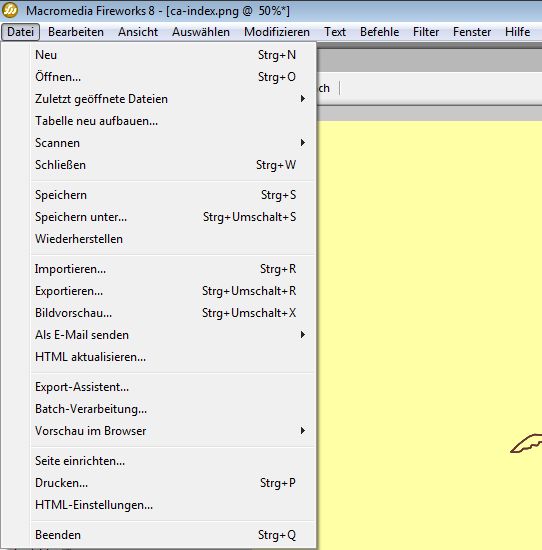
Task: Click Batch-Verarbeitung... entry
Action: (172, 409)
